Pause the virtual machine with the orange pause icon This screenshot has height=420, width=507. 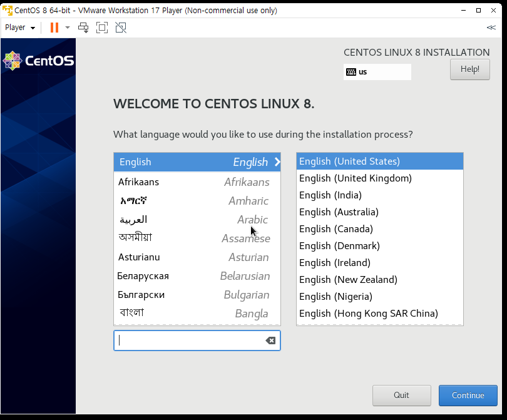pyautogui.click(x=54, y=28)
